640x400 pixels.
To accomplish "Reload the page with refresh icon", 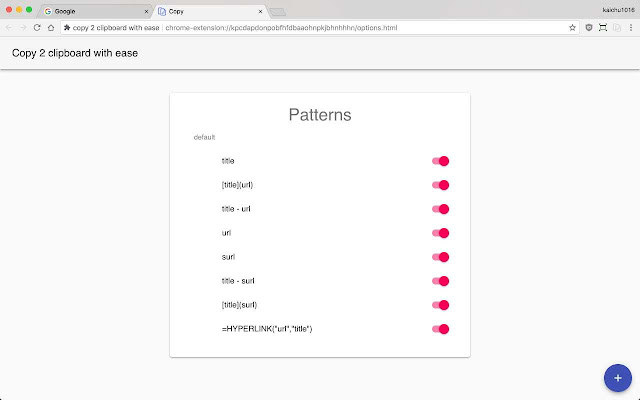I will 37,28.
